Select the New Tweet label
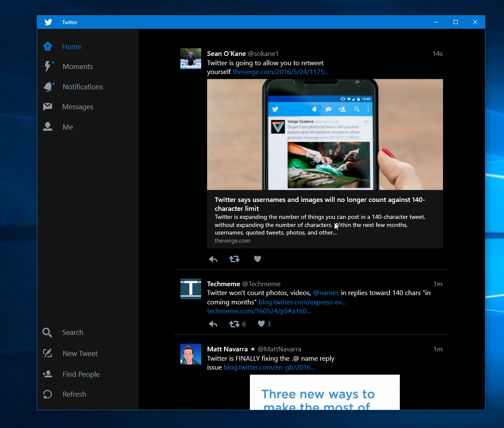This screenshot has height=428, width=504. (x=80, y=353)
